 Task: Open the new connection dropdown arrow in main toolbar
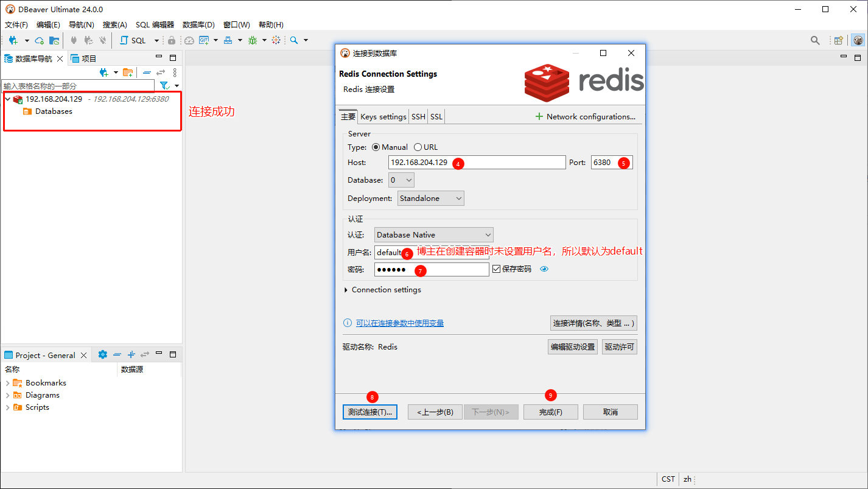point(27,40)
